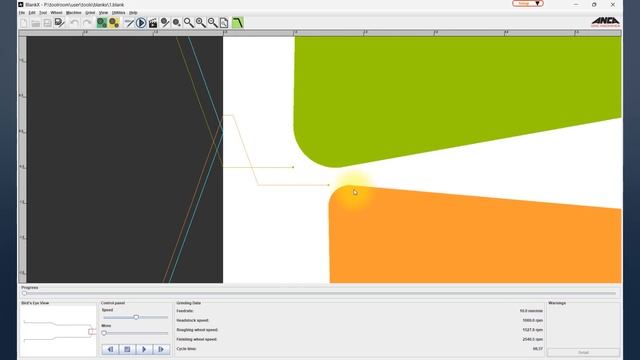Click the step forward playback button
This screenshot has height=360, width=640.
pyautogui.click(x=161, y=349)
